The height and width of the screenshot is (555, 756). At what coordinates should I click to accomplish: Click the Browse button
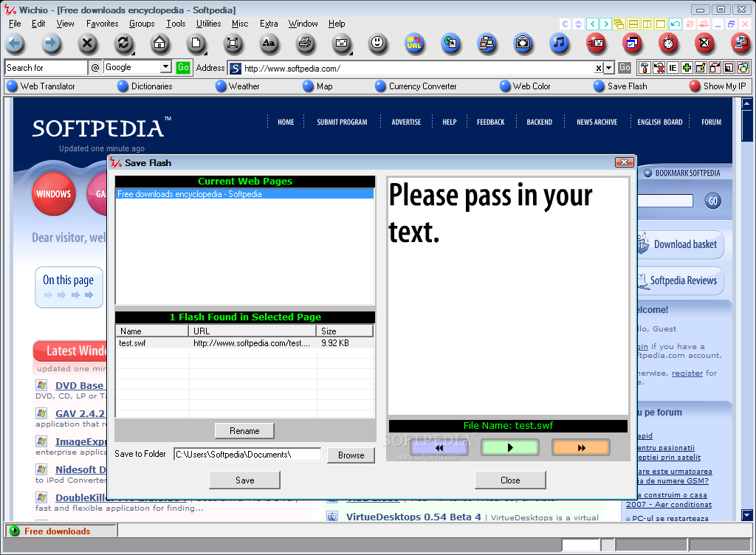(x=351, y=455)
